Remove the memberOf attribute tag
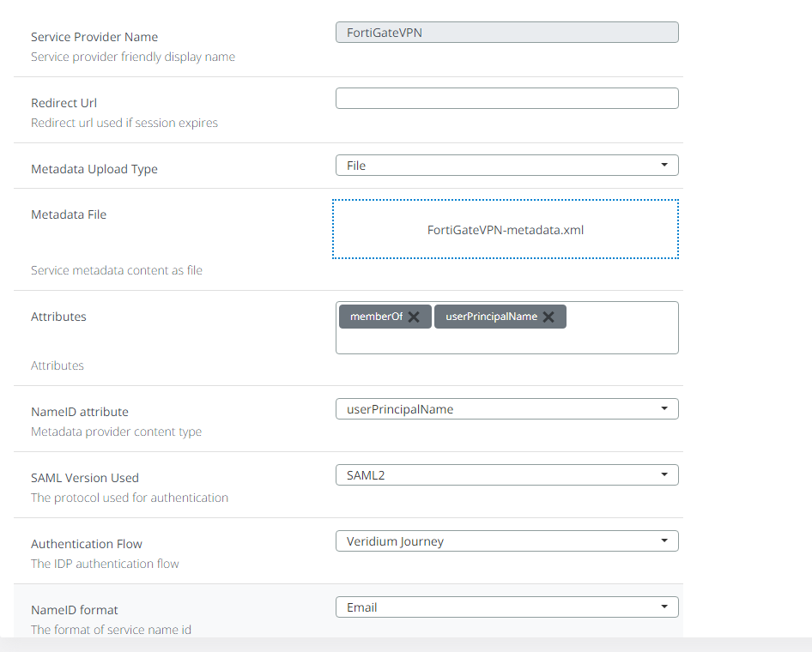 [414, 317]
